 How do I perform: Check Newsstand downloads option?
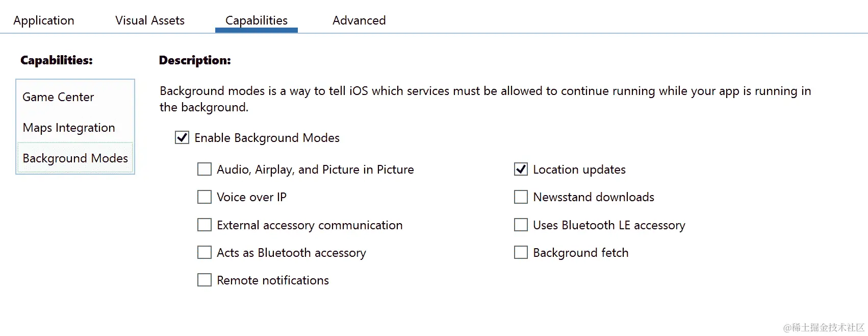pyautogui.click(x=521, y=197)
